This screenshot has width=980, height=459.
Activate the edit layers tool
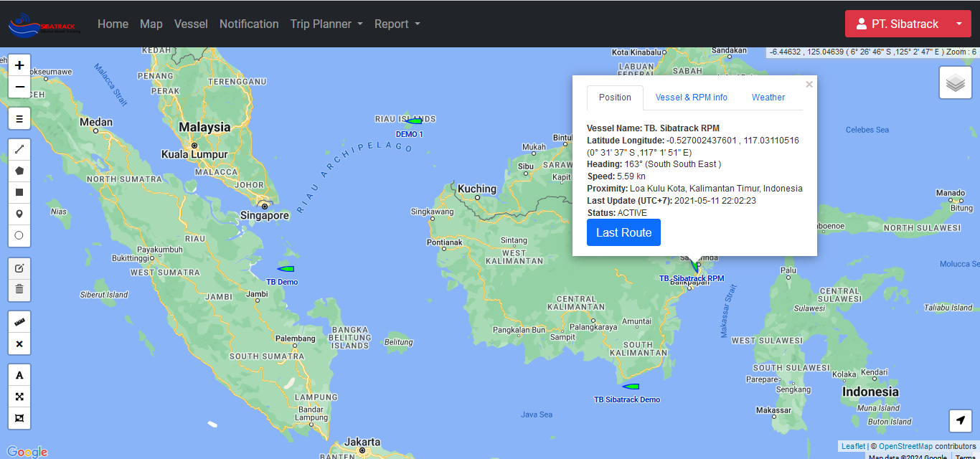point(19,268)
